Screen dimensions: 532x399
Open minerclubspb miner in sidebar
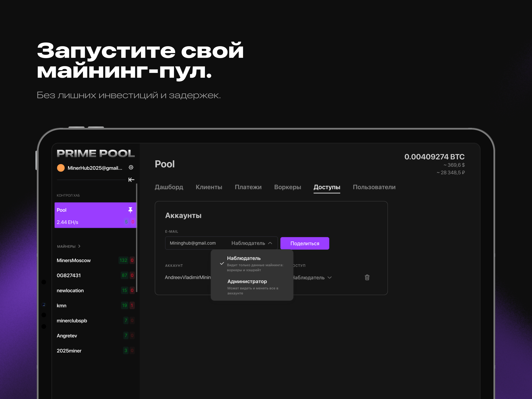click(x=96, y=321)
